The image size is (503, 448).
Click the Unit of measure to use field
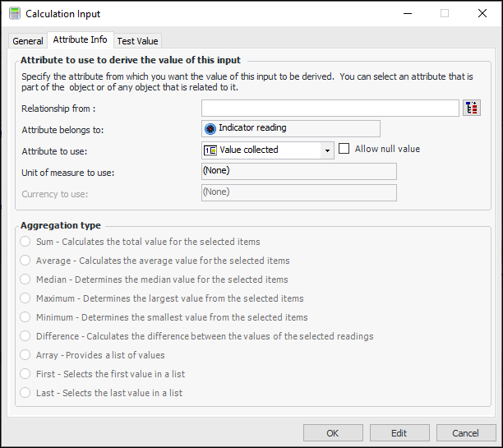(x=298, y=171)
